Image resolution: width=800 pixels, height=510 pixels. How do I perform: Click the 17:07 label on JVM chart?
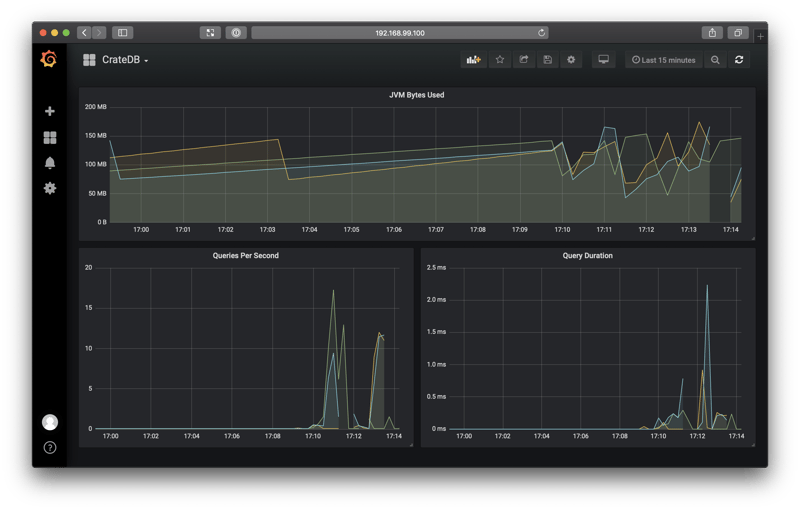click(x=436, y=230)
